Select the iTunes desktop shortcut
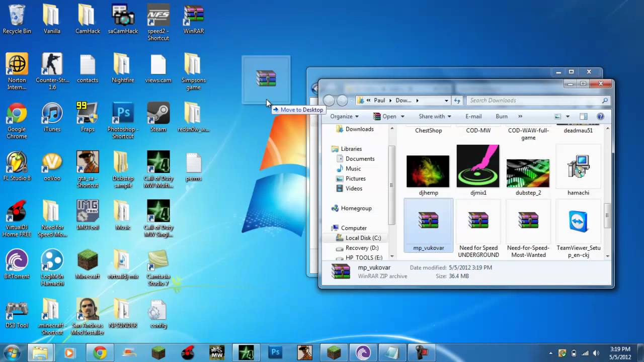Image resolution: width=644 pixels, height=362 pixels. [x=52, y=118]
